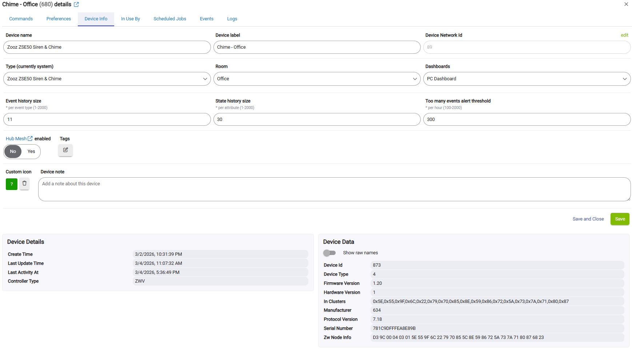This screenshot has width=632, height=364.
Task: Select No for Hub Mesh enabled
Action: (x=13, y=151)
